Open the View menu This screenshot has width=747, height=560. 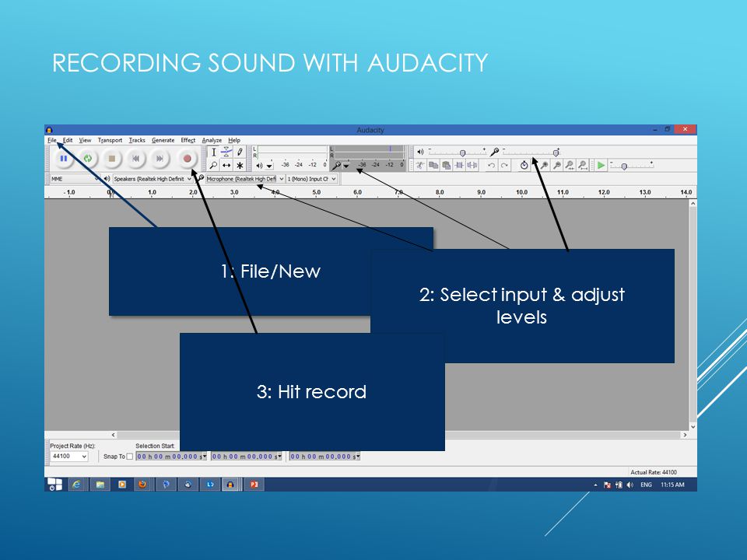click(85, 140)
